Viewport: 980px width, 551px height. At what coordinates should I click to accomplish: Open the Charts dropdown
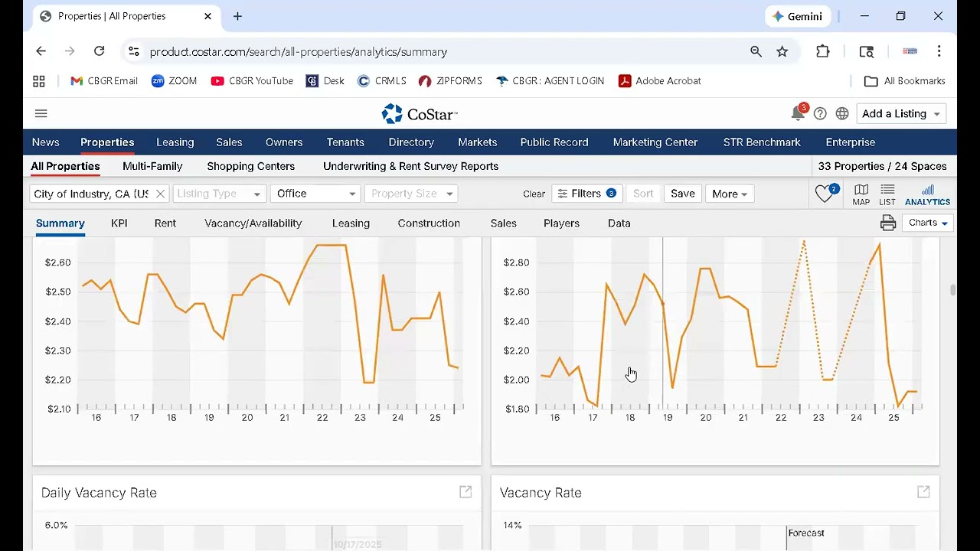(x=928, y=223)
